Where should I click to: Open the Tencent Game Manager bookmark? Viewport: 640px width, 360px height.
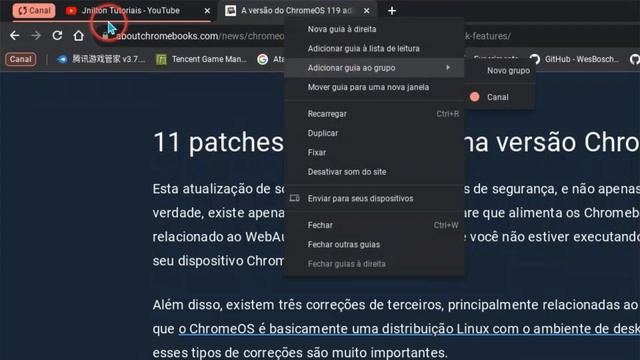(x=202, y=59)
